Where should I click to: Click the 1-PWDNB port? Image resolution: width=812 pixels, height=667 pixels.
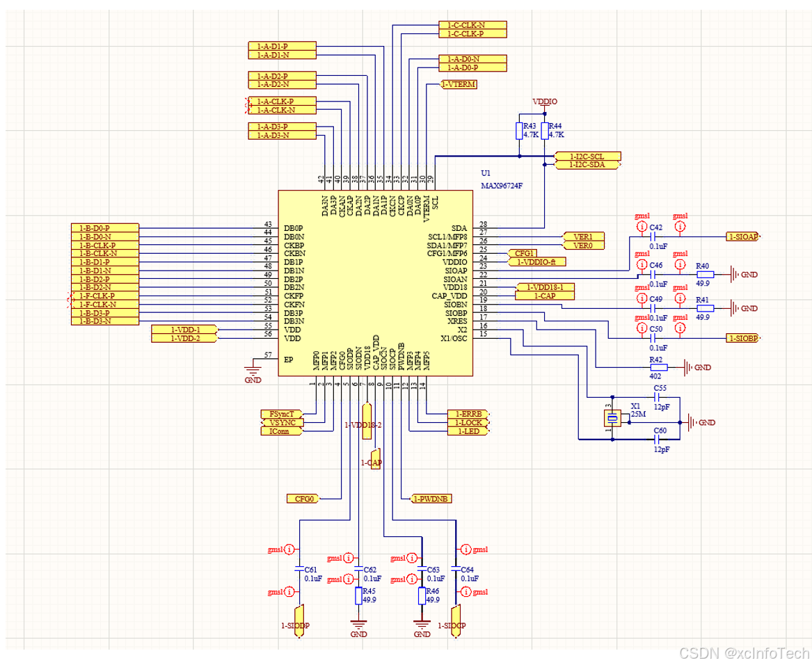pos(431,499)
